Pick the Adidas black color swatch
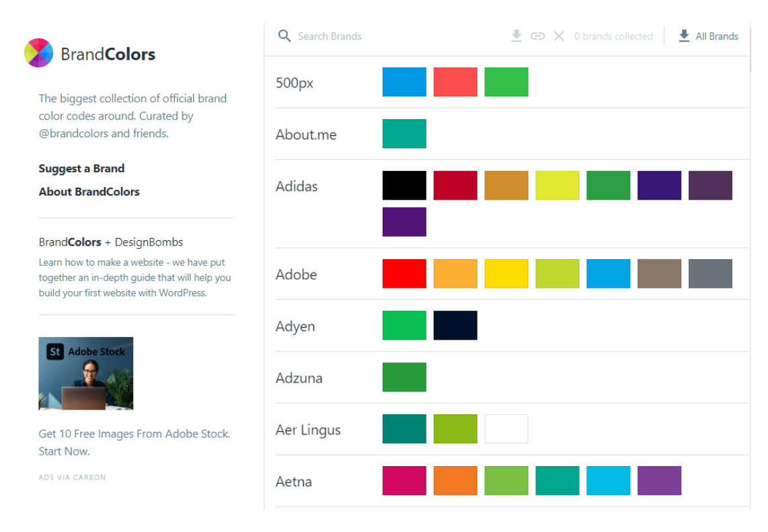This screenshot has height=532, width=768. [x=404, y=185]
